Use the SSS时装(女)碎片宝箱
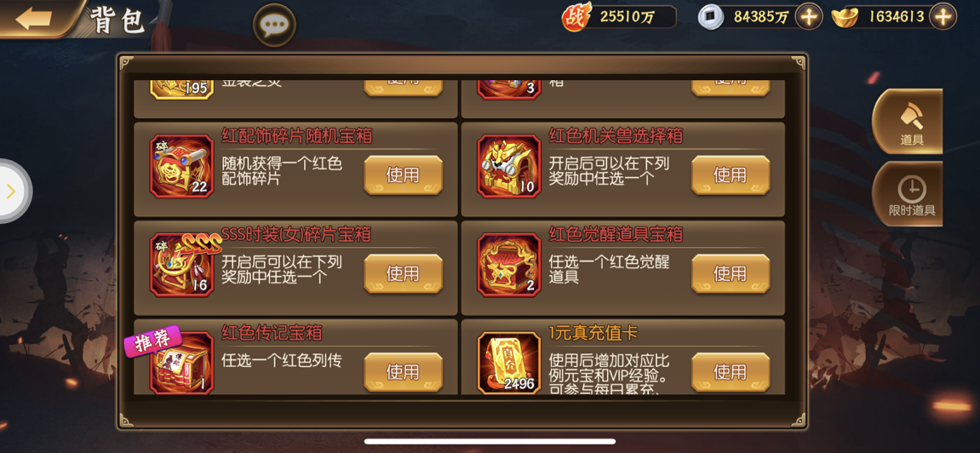Viewport: 980px width, 453px height. pyautogui.click(x=403, y=273)
